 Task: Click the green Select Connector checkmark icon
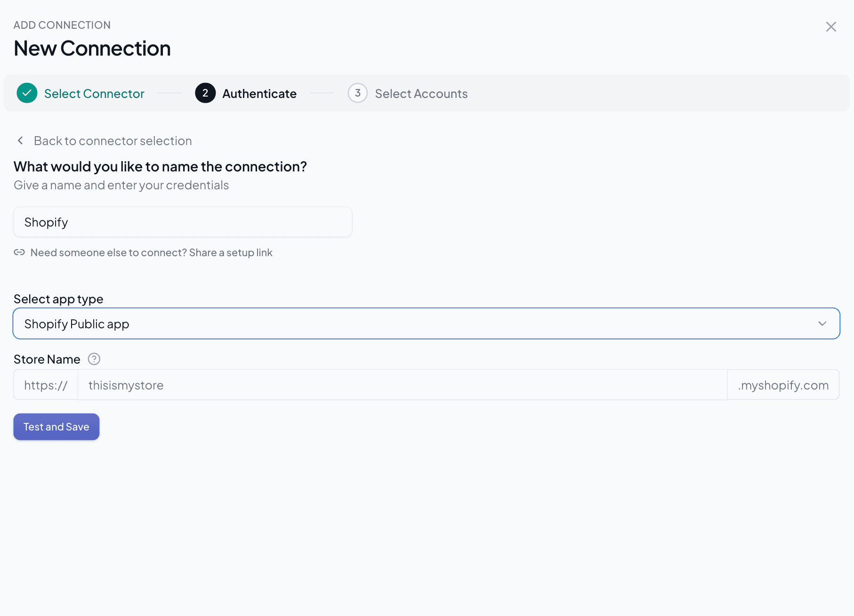coord(27,93)
